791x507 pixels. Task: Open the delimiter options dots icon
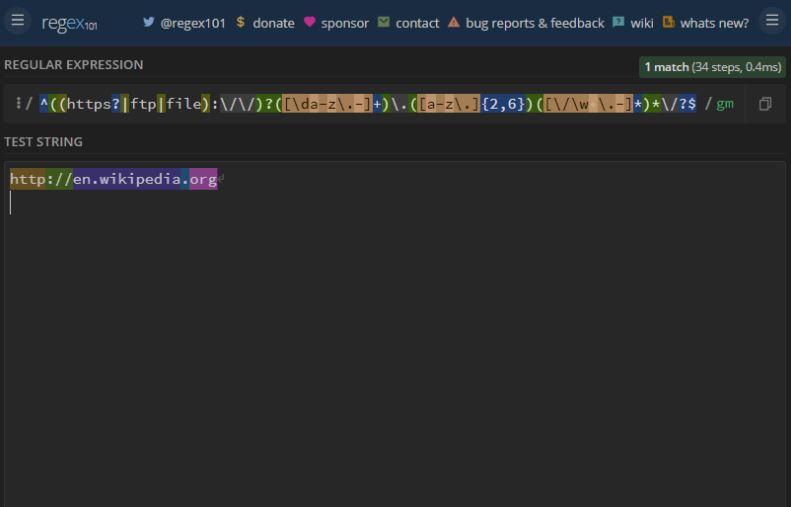point(18,103)
